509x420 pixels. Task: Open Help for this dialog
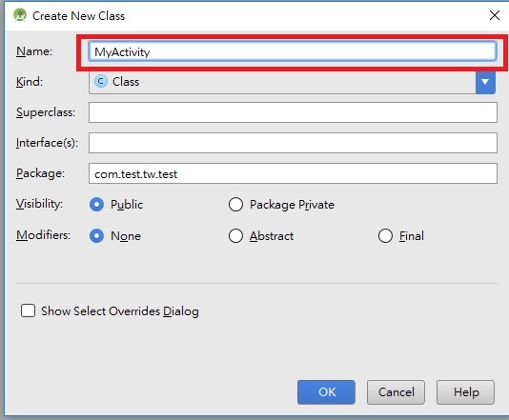(465, 392)
